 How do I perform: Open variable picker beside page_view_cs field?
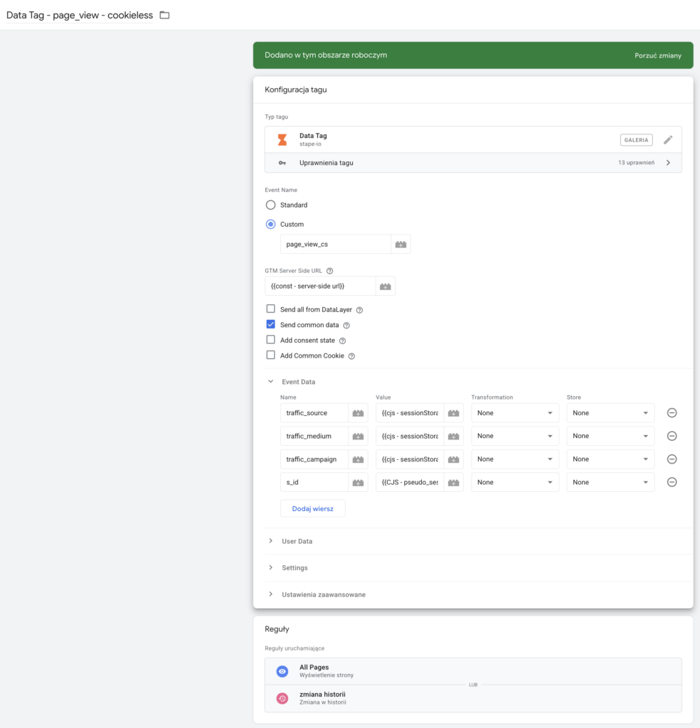pos(401,244)
